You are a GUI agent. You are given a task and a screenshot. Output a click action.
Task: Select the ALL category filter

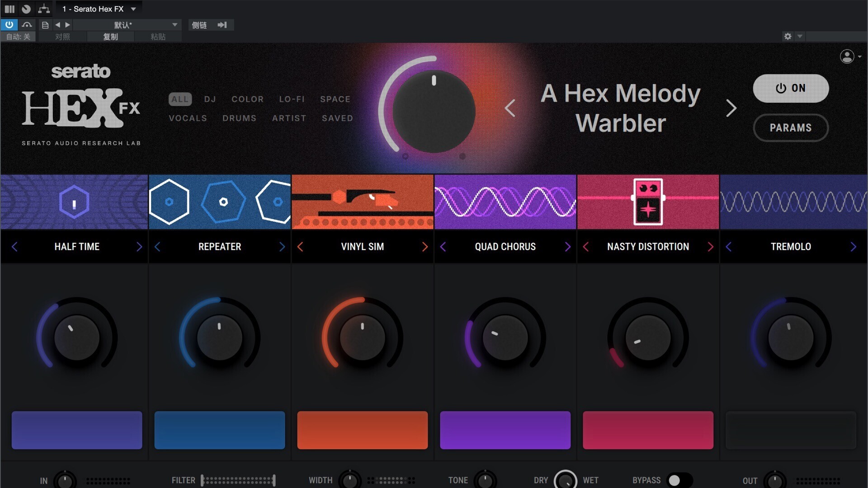click(x=180, y=99)
